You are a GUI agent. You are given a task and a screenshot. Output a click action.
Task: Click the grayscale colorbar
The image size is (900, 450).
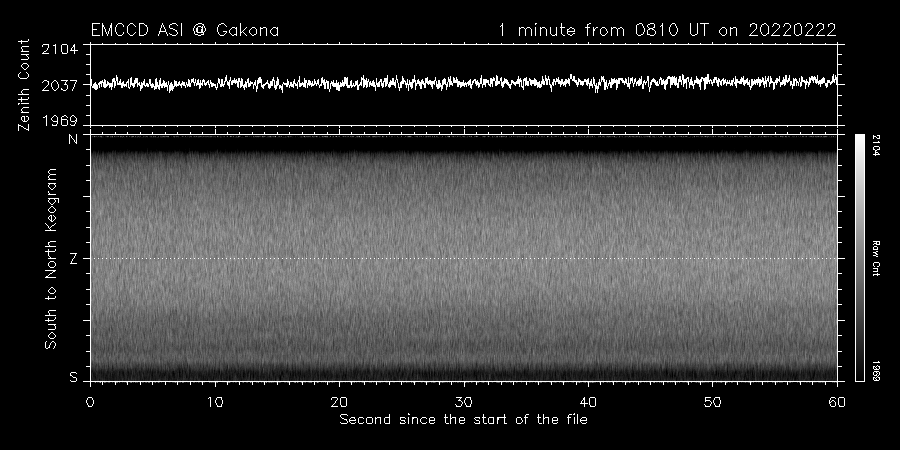pos(859,258)
